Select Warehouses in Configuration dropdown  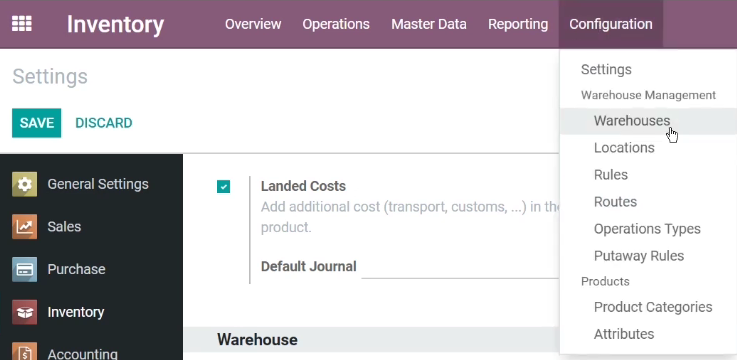(648, 121)
